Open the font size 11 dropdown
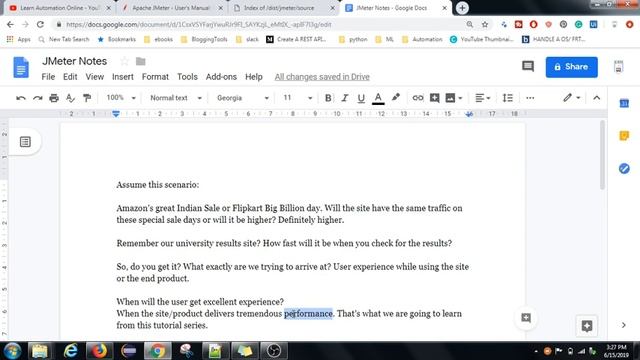The width and height of the screenshot is (640, 360). pos(298,98)
